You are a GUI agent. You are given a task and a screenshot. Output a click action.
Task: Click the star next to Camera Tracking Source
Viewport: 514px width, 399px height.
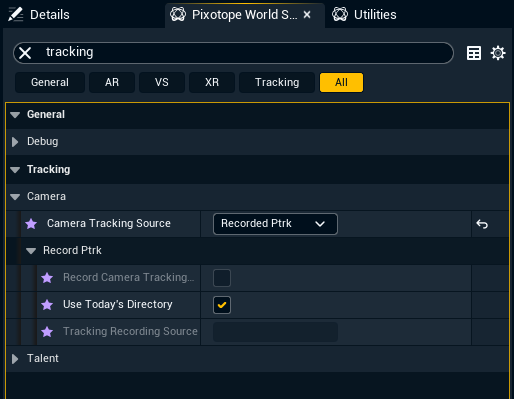[31, 224]
